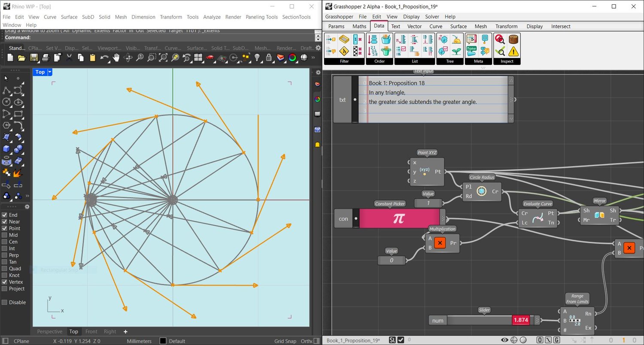
Task: Click the color wheel icon in Rhino toolbar
Action: point(292,57)
